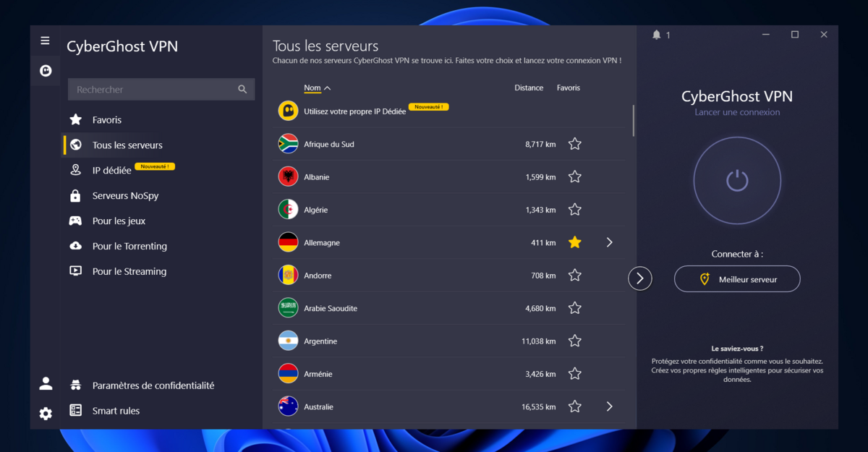Open the settings gear icon

(x=46, y=414)
